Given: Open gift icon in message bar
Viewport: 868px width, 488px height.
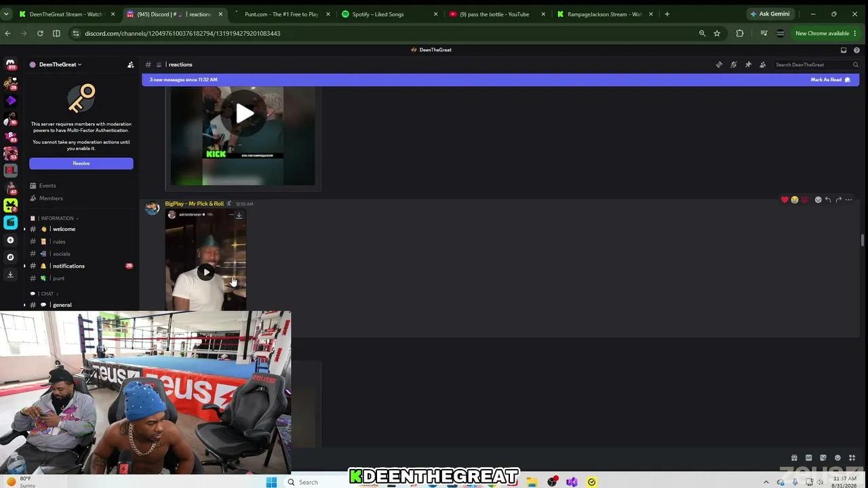Looking at the screenshot, I should point(794,458).
